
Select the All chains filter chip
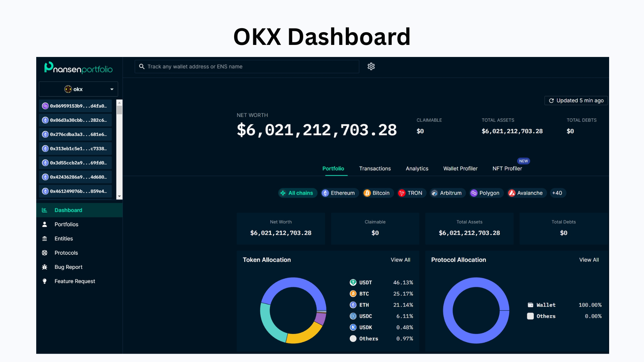coord(297,193)
